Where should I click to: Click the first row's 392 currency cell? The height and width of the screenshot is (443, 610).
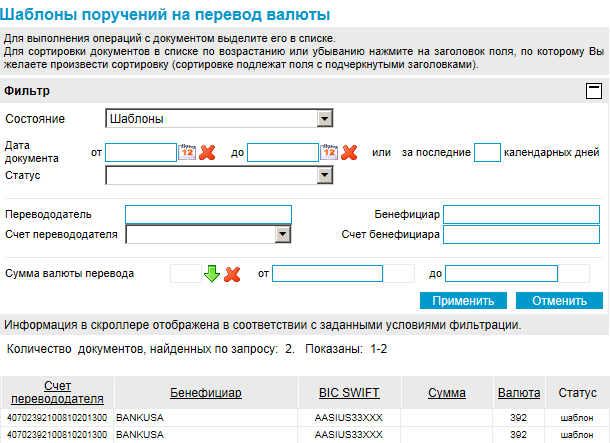(519, 418)
